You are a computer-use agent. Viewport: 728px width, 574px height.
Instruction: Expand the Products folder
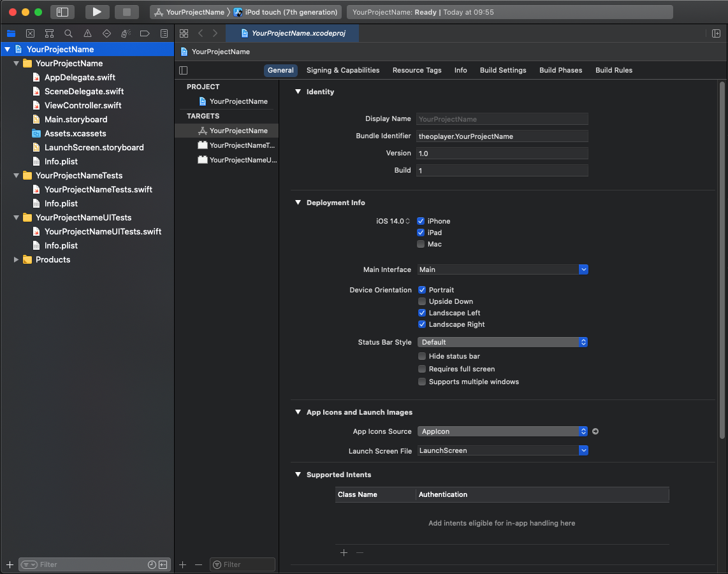click(17, 259)
